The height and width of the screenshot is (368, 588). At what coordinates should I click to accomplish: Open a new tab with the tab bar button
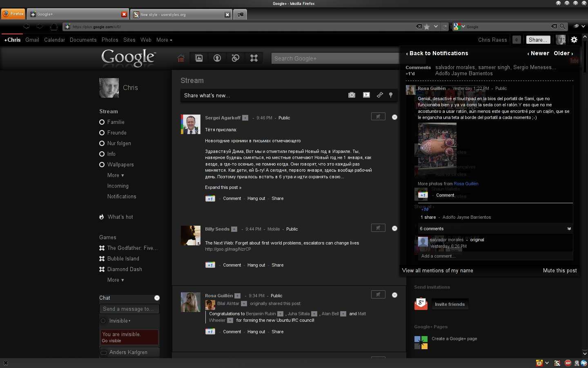240,14
